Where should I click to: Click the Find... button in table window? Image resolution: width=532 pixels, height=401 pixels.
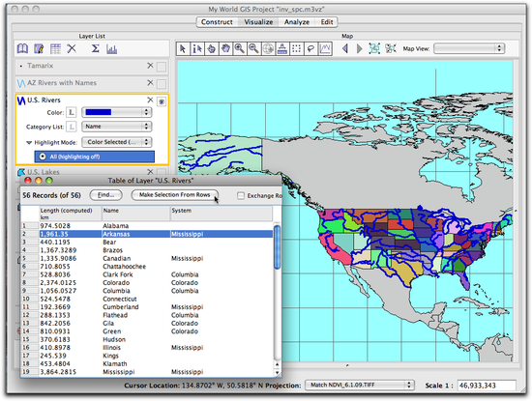105,195
